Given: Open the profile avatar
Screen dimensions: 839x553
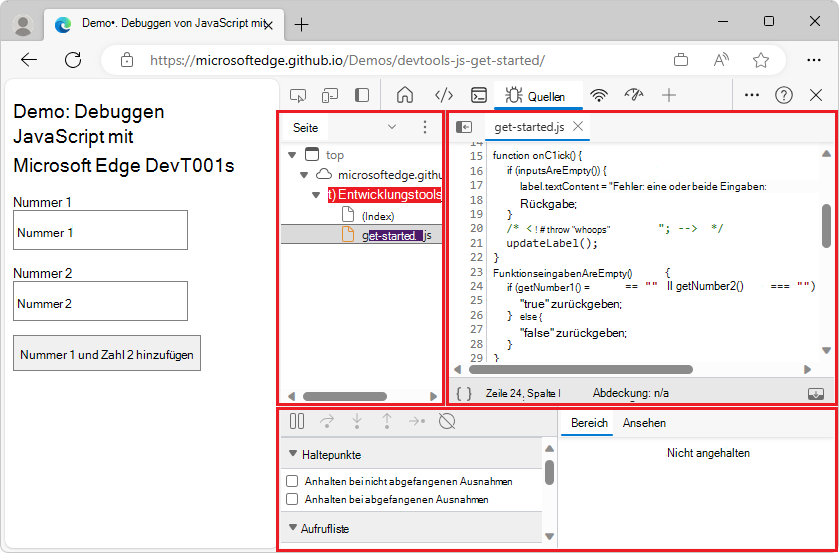Looking at the screenshot, I should click(x=23, y=25).
